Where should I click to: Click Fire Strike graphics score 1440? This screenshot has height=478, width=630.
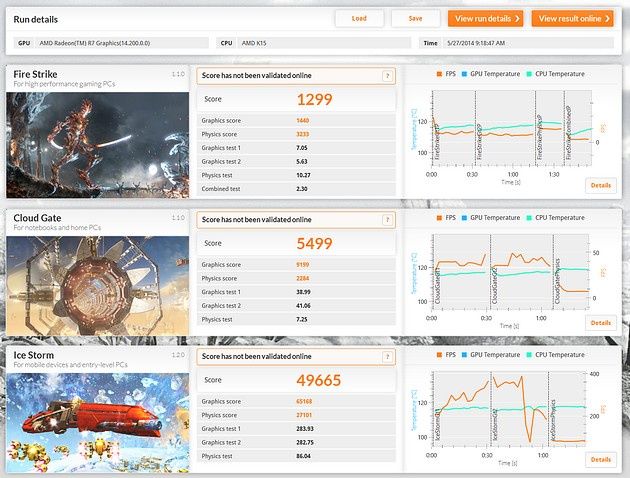(x=303, y=121)
